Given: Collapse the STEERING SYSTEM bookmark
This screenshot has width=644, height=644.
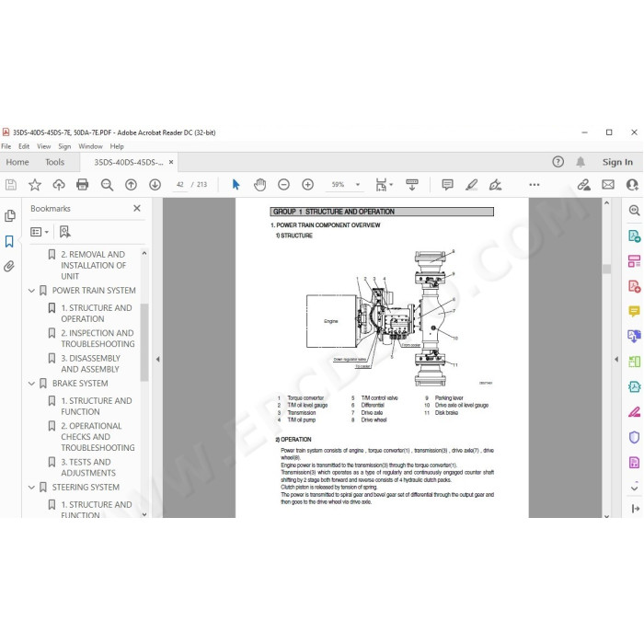Looking at the screenshot, I should (x=31, y=488).
